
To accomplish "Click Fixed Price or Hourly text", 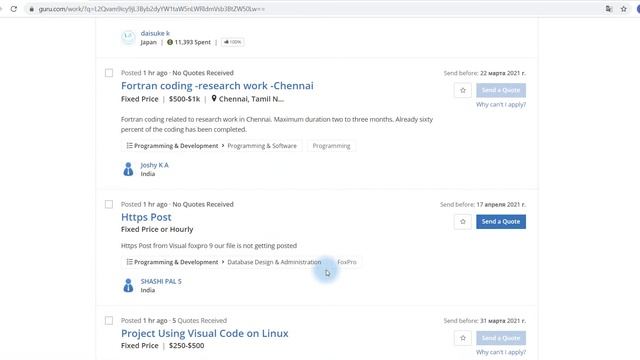I will 157,229.
